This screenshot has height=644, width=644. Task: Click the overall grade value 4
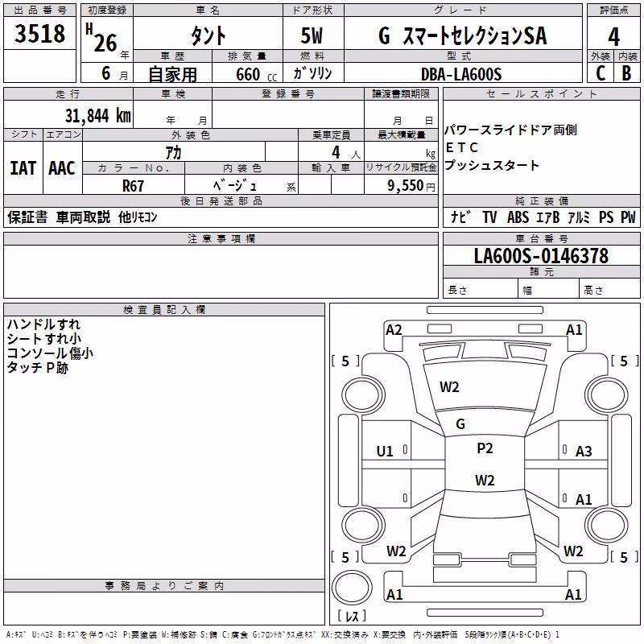point(613,36)
